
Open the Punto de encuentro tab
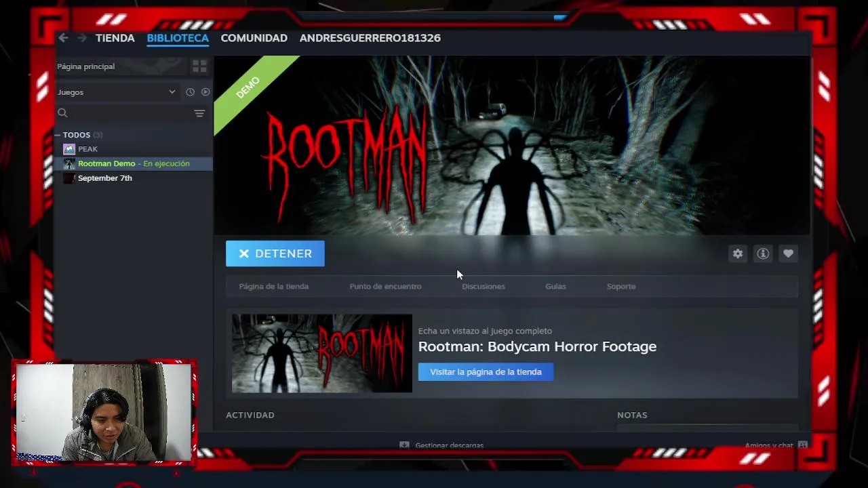(385, 287)
